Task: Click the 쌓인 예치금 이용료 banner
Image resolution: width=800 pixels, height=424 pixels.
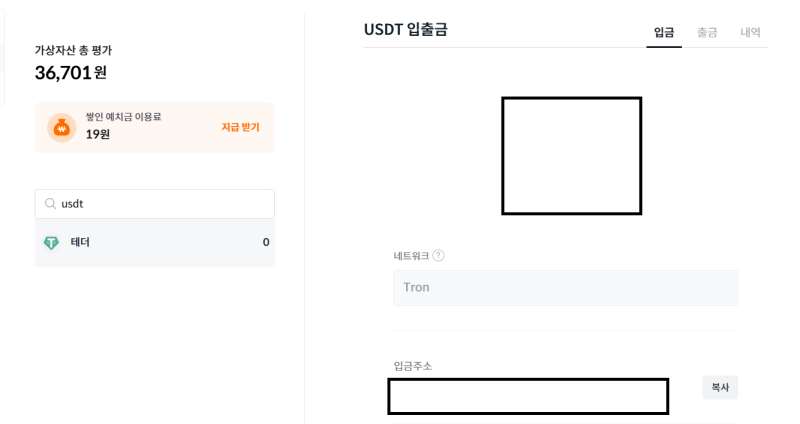Action: [x=155, y=128]
